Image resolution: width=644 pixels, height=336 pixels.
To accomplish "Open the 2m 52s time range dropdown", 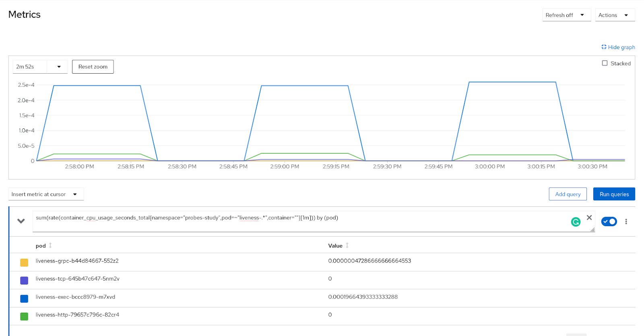I will tap(39, 67).
